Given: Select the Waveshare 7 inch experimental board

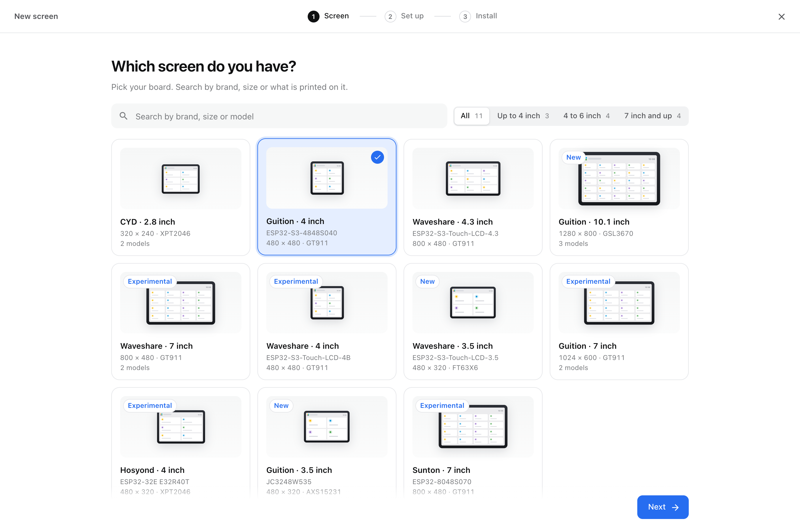Looking at the screenshot, I should (181, 321).
